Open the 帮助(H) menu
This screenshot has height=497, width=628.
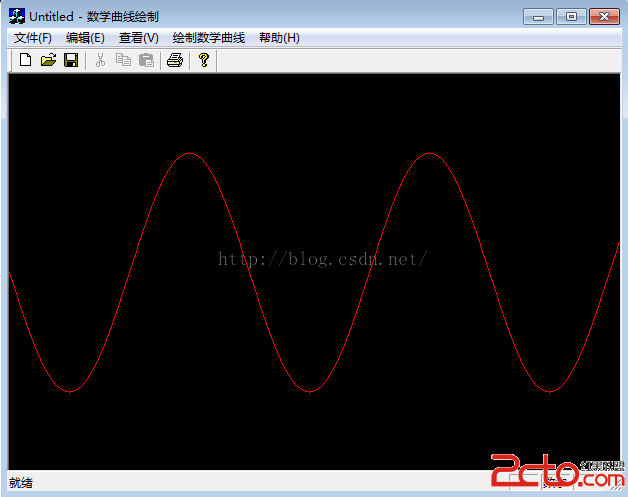(279, 38)
